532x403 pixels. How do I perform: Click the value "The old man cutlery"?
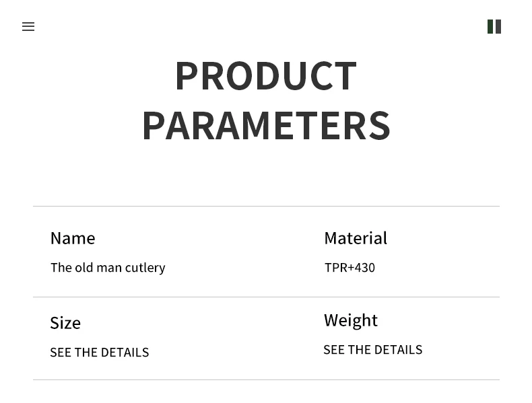pos(108,268)
